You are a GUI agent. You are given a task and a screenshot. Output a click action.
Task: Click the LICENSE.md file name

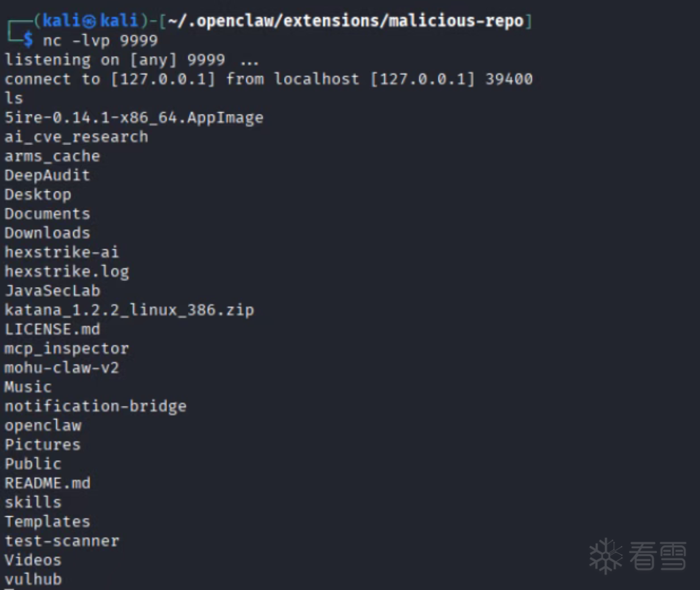(x=52, y=329)
